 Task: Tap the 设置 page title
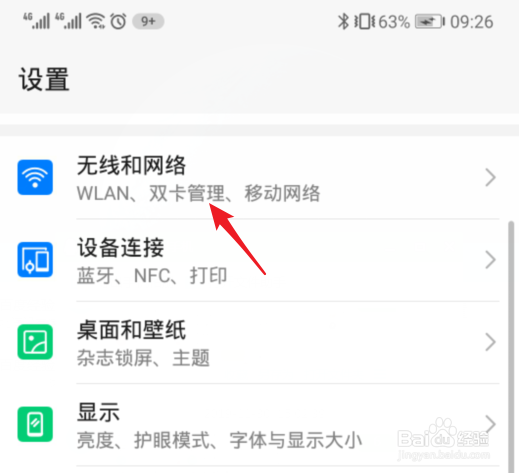pos(44,79)
